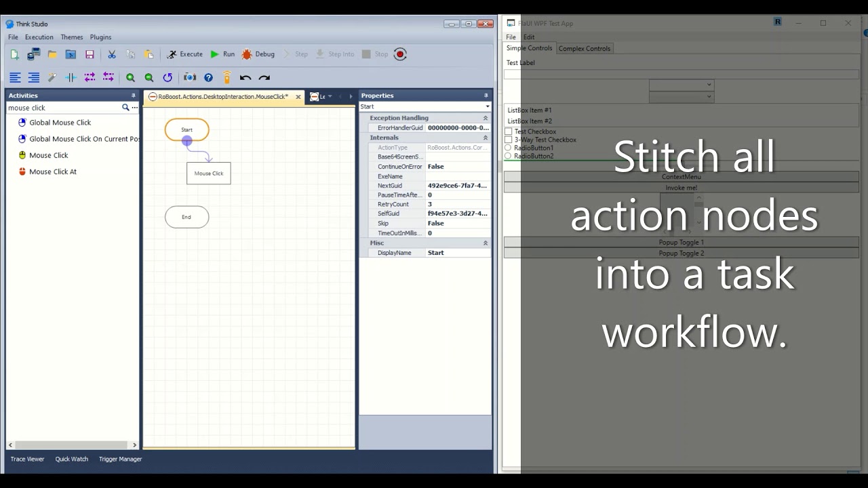
Task: Click the green Zoom out magnifier
Action: (x=149, y=78)
